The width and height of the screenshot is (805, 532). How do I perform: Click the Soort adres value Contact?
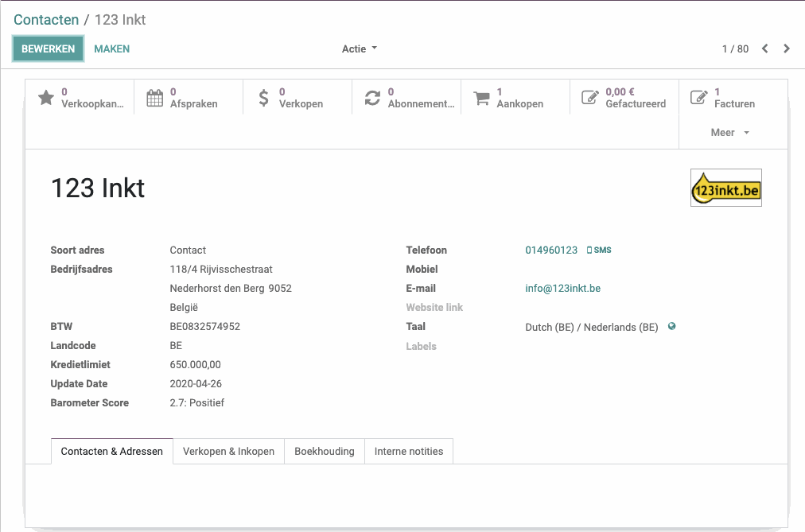188,250
